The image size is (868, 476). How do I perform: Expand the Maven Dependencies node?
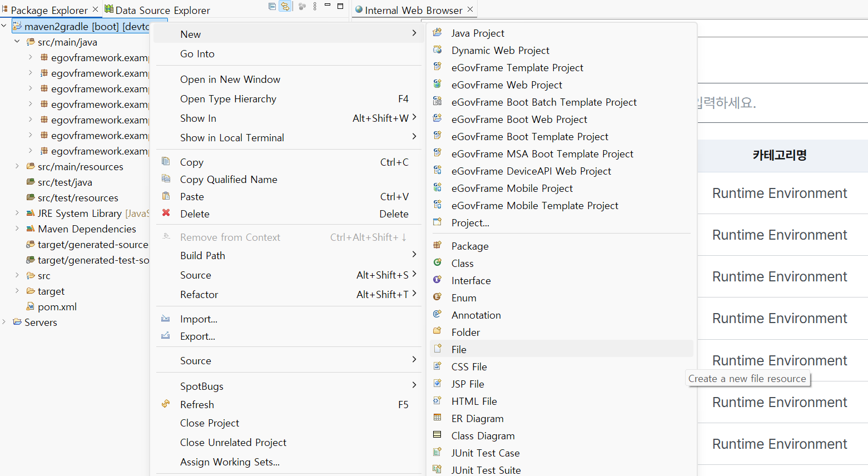(17, 229)
